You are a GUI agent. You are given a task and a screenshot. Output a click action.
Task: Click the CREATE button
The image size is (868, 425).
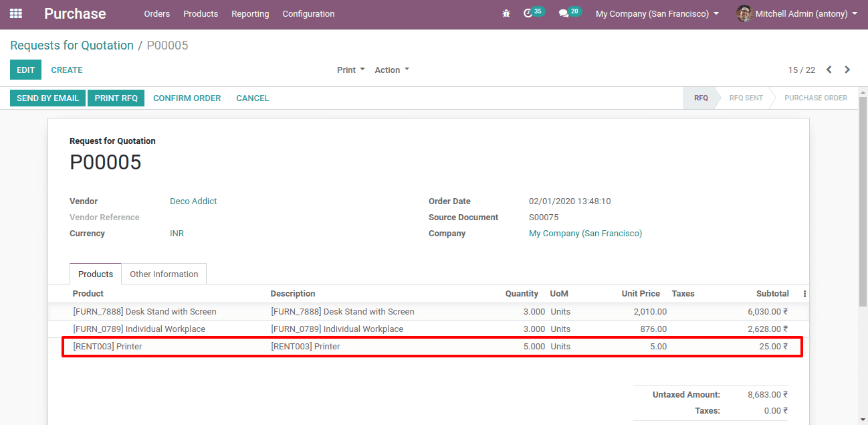67,70
